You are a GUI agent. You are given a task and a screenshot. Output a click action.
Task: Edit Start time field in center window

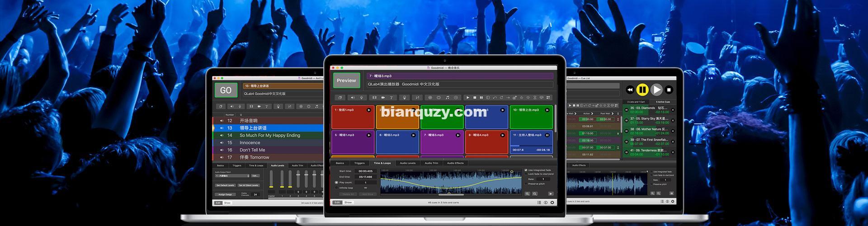(365, 171)
